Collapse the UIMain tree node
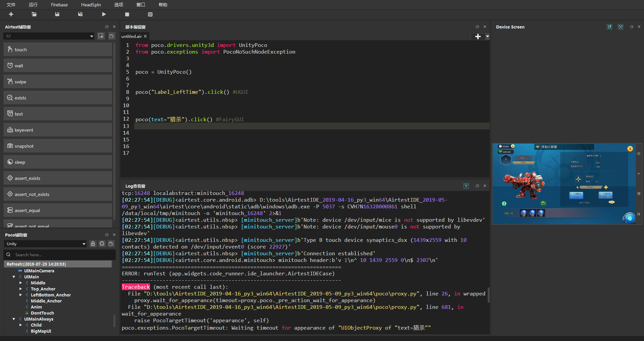The height and width of the screenshot is (341, 644). point(14,277)
